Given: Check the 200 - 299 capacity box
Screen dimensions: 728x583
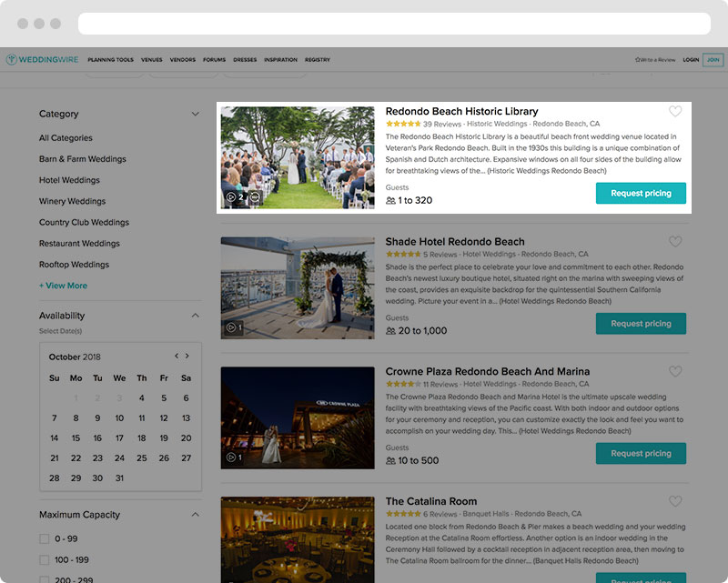Looking at the screenshot, I should pos(44,579).
